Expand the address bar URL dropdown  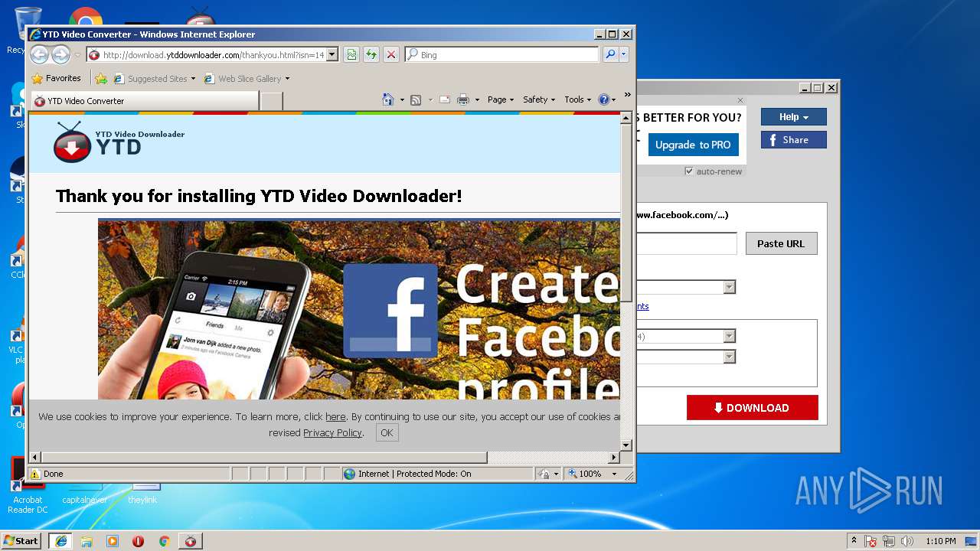click(x=332, y=54)
